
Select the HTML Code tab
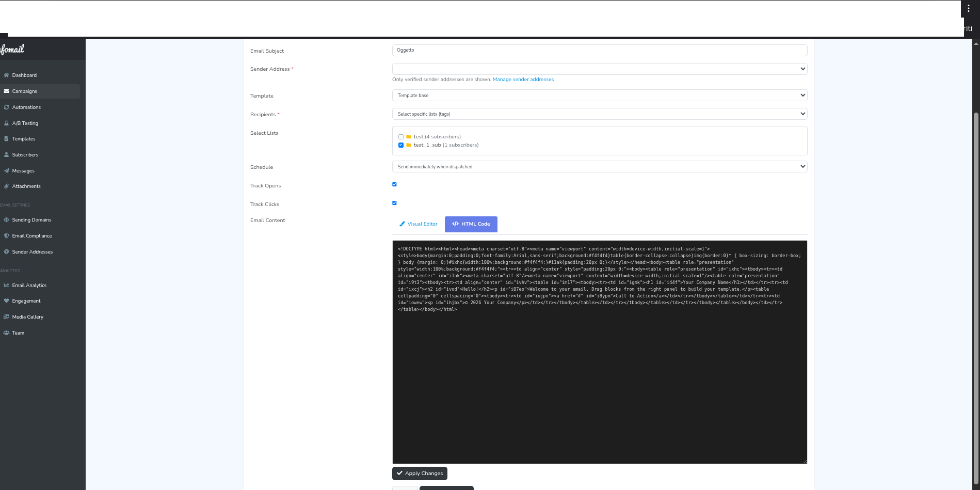click(x=470, y=224)
